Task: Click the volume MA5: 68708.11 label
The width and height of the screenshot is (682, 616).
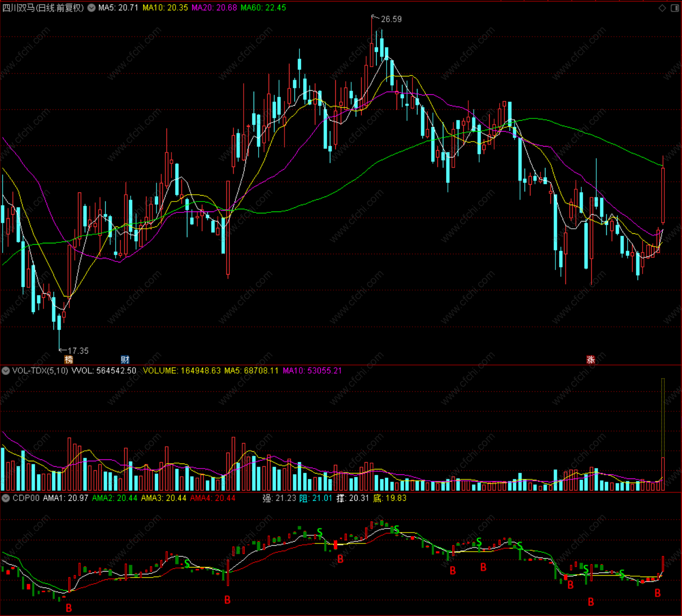Action: [251, 371]
